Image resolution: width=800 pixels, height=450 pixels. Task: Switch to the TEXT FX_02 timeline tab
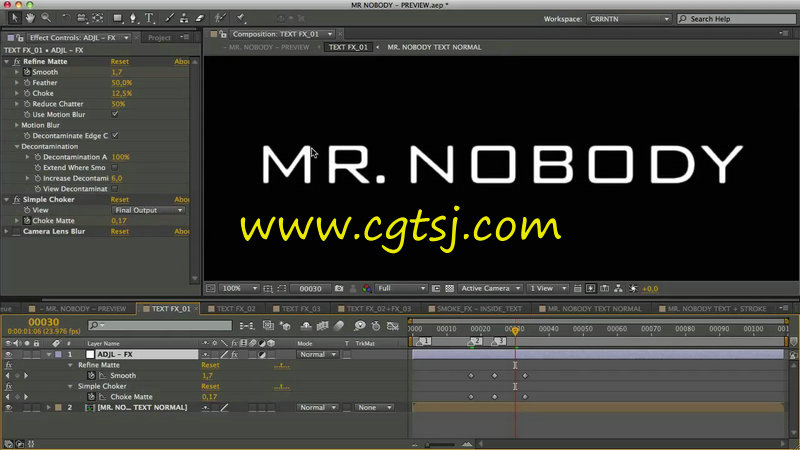click(236, 309)
